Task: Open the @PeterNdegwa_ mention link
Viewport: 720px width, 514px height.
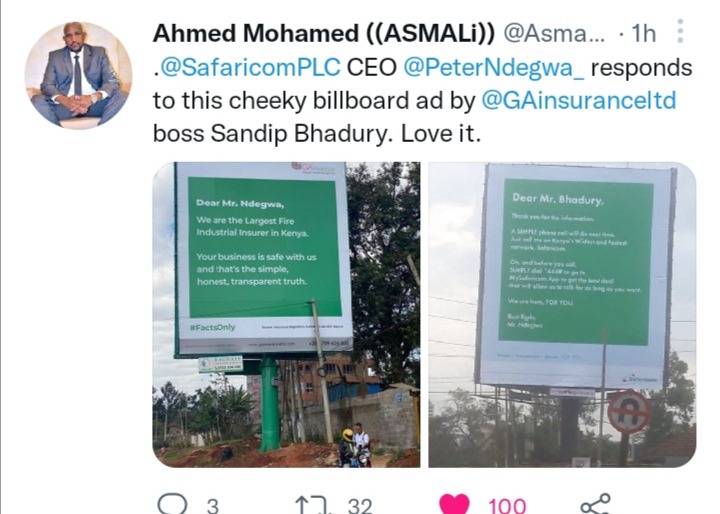Action: [494, 68]
